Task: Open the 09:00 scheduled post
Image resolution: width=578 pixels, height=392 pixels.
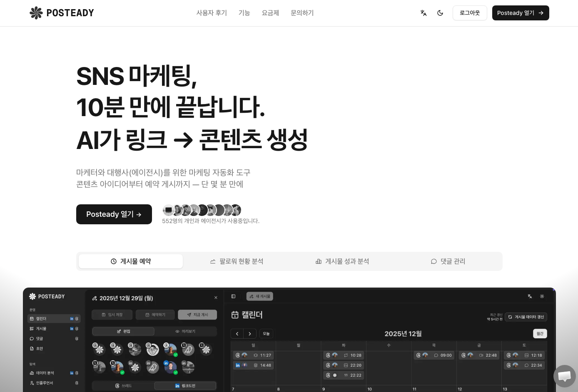Action: click(434, 355)
